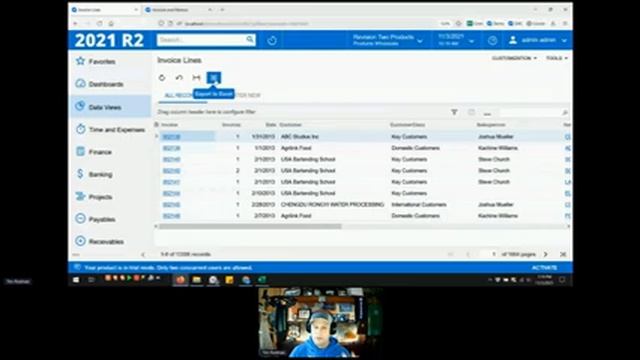Open a new browser tab
The height and width of the screenshot is (360, 640).
pos(222,9)
